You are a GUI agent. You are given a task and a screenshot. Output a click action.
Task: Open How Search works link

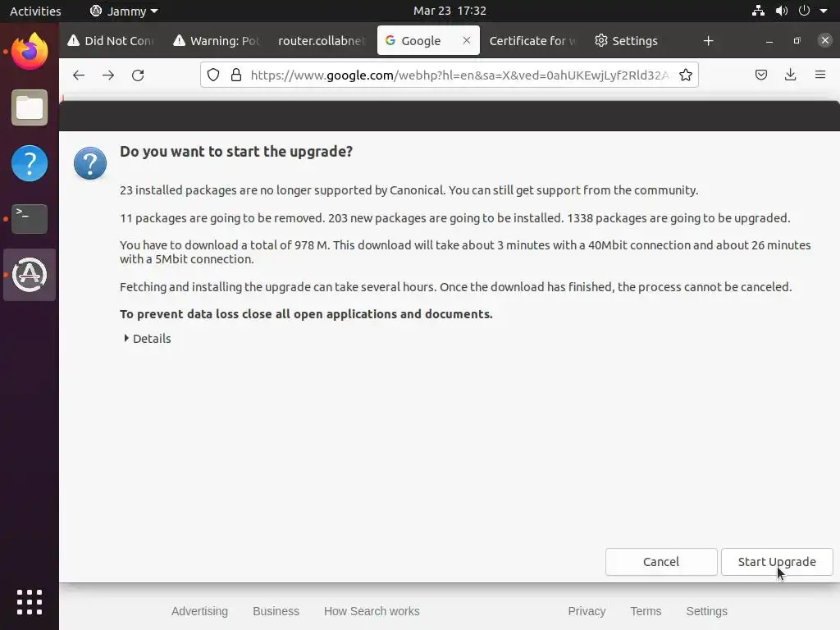(372, 611)
